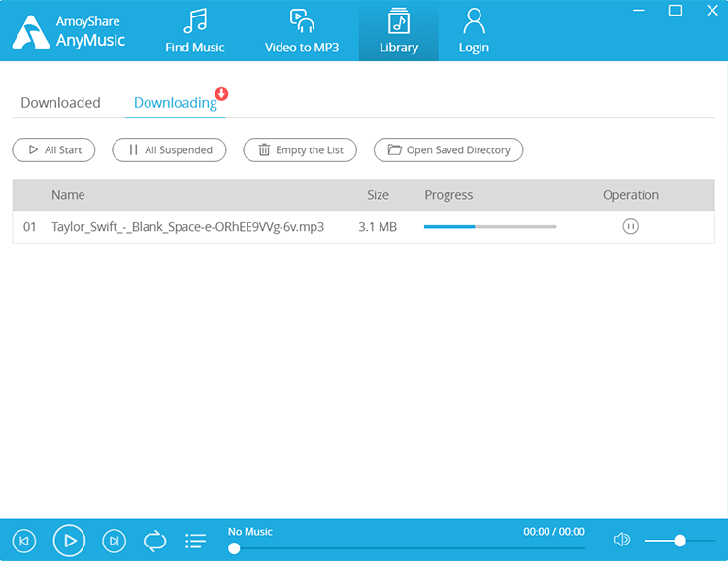Maximize the AnyMusic window
The image size is (728, 561).
[675, 11]
